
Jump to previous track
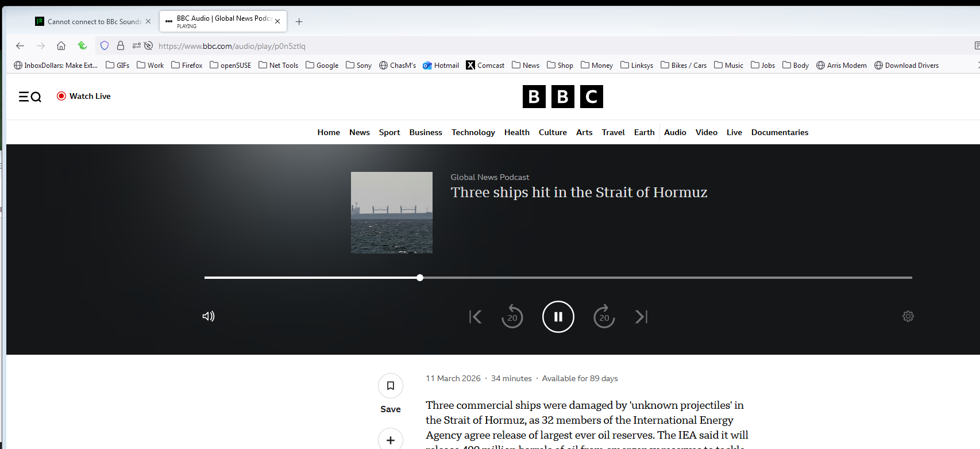[x=475, y=317]
